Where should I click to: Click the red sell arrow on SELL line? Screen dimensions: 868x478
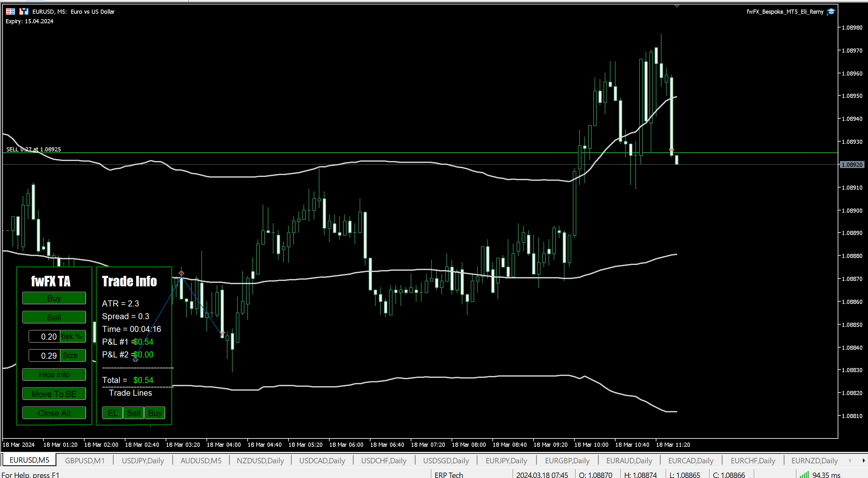pyautogui.click(x=671, y=150)
